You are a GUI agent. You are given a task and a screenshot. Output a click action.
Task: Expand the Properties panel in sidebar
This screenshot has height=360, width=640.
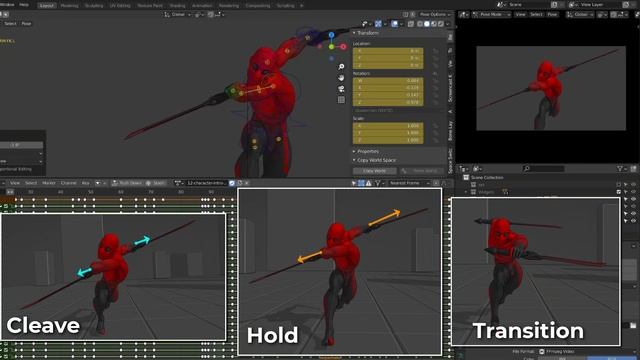(367, 151)
